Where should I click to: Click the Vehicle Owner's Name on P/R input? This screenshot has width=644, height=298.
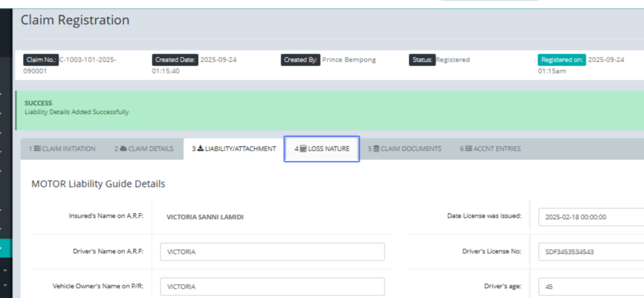pyautogui.click(x=272, y=287)
